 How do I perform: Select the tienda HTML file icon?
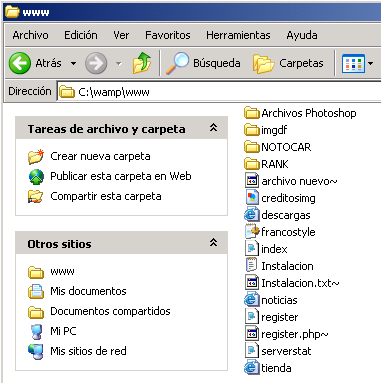pyautogui.click(x=252, y=368)
